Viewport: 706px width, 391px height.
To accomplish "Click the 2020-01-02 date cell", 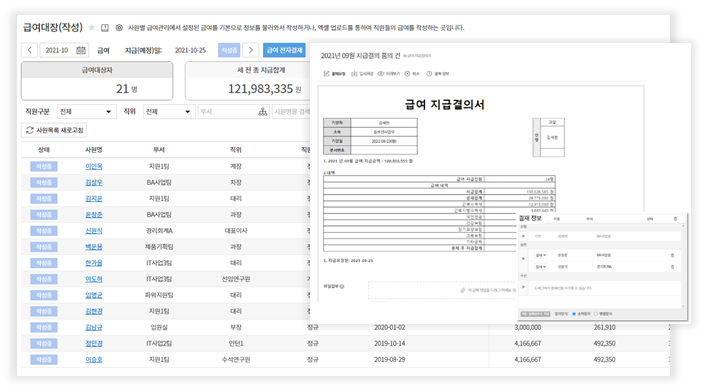I will [389, 327].
